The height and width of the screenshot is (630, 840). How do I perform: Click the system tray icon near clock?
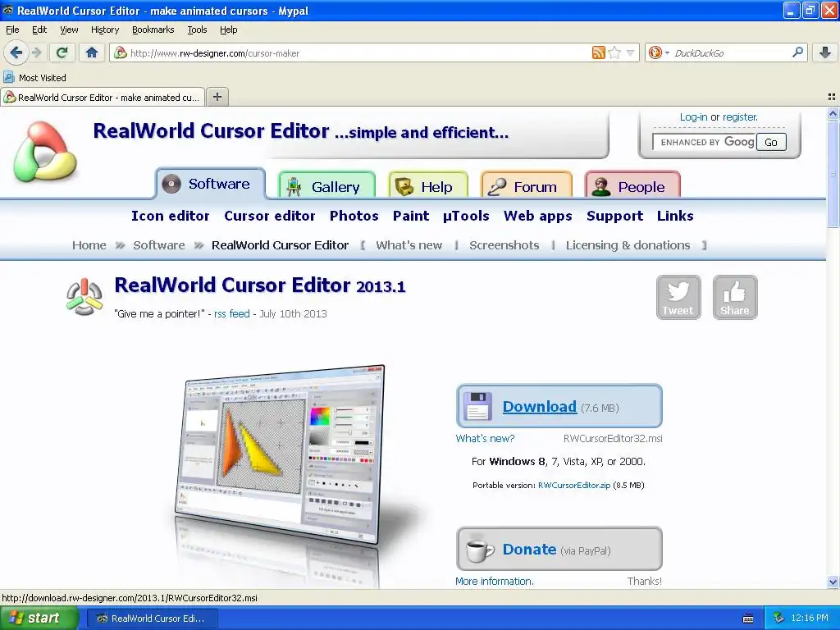[778, 618]
